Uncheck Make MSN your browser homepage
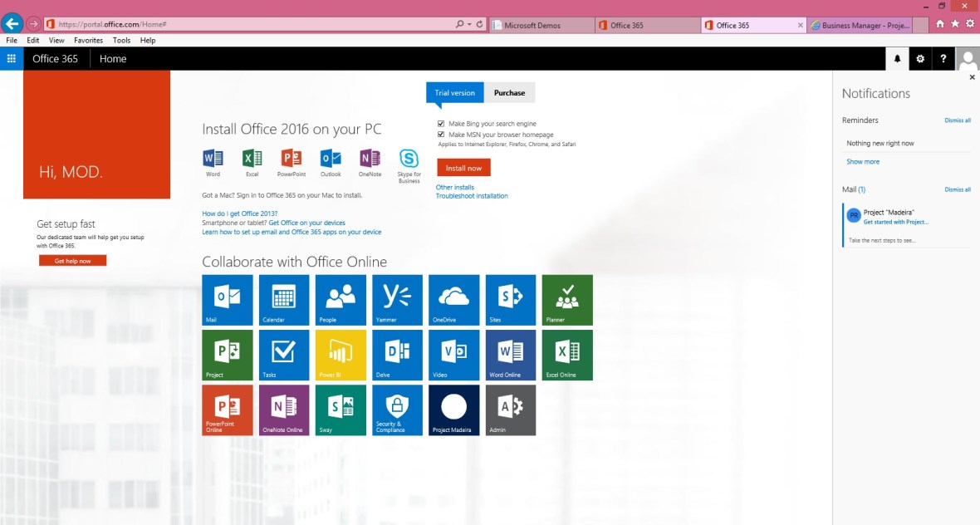The width and height of the screenshot is (980, 525). [x=441, y=135]
